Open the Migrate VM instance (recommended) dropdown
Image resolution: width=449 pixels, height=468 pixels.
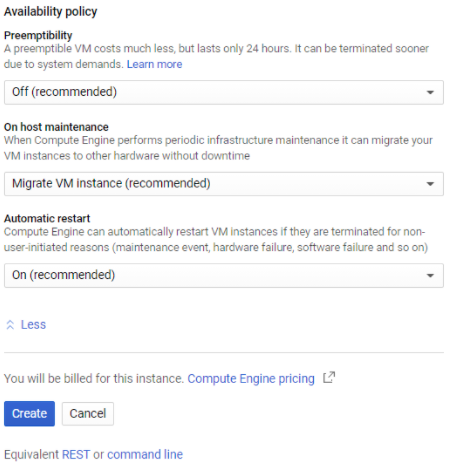pos(224,184)
